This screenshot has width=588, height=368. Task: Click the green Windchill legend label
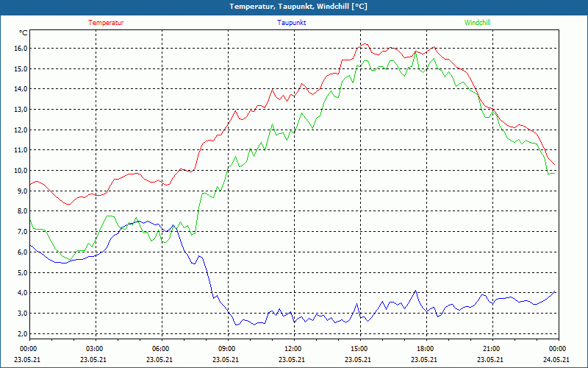tap(477, 23)
